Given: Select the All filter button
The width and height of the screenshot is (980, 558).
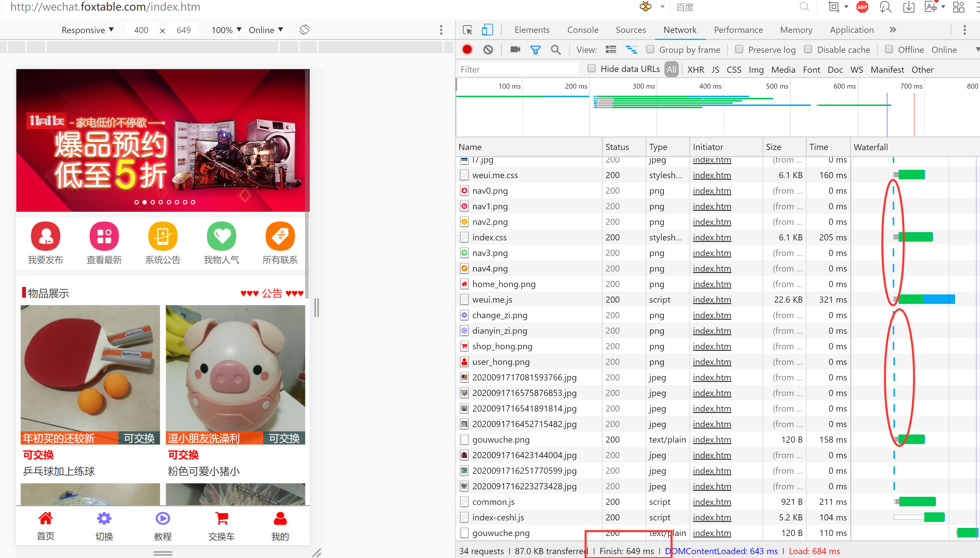Looking at the screenshot, I should [x=671, y=69].
